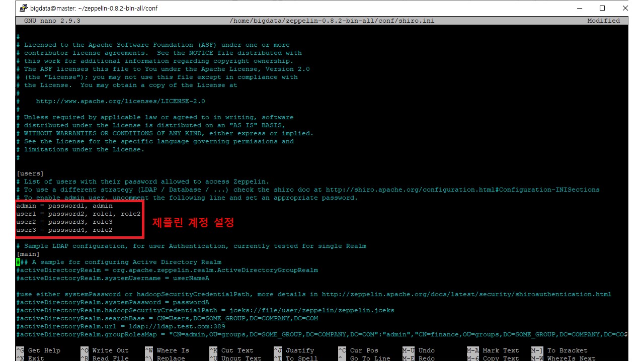Screen dimensions: 644x362
Task: Select the ^W Where Is shortcut
Action: (x=167, y=350)
